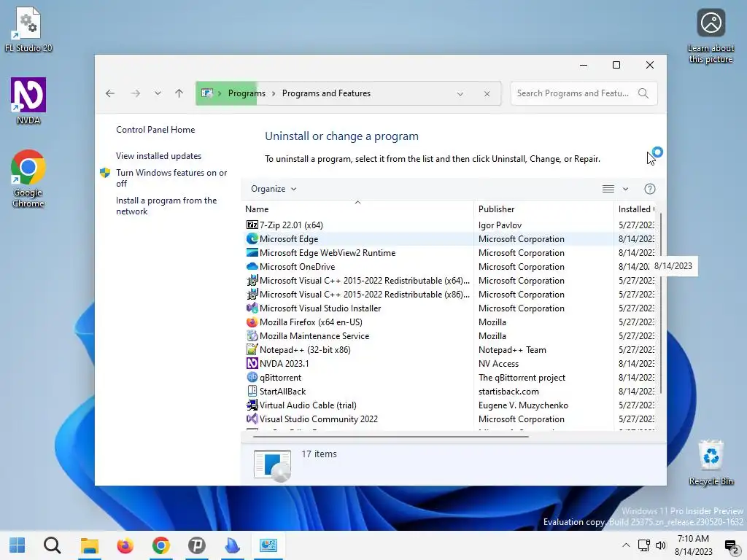Screen dimensions: 747x560
Task: Open the Organize dropdown menu
Action: [274, 189]
